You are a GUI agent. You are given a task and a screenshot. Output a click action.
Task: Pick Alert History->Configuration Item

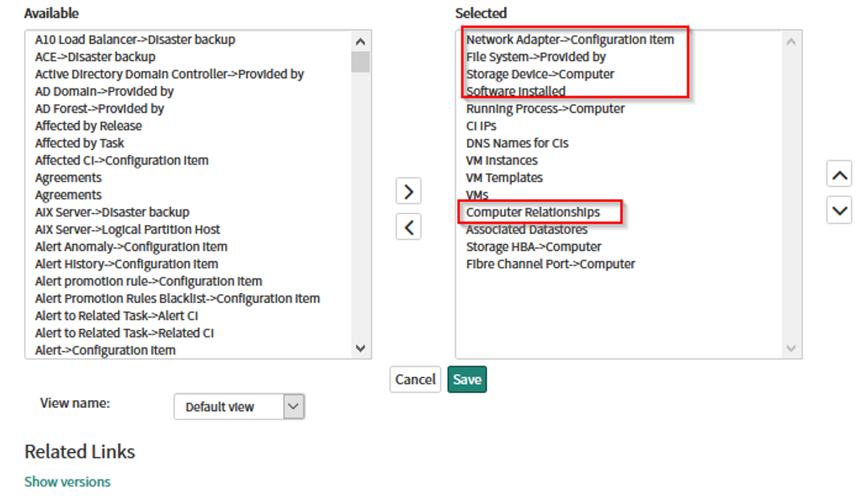pyautogui.click(x=126, y=264)
